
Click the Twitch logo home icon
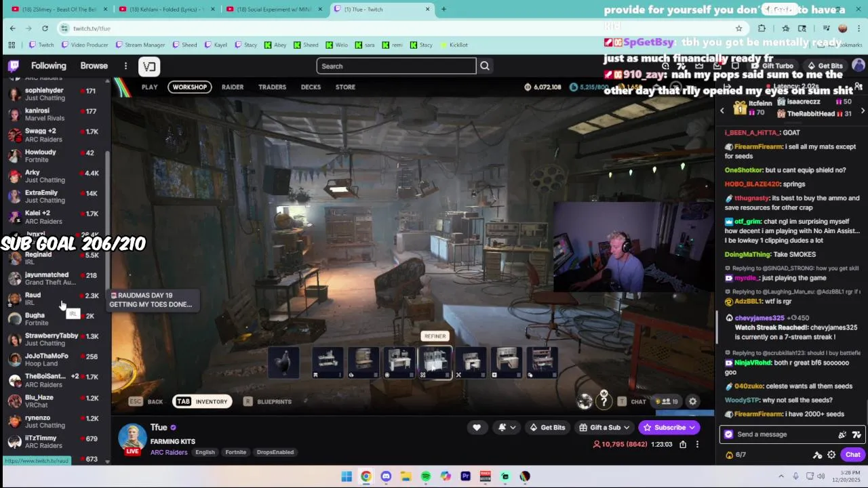14,66
